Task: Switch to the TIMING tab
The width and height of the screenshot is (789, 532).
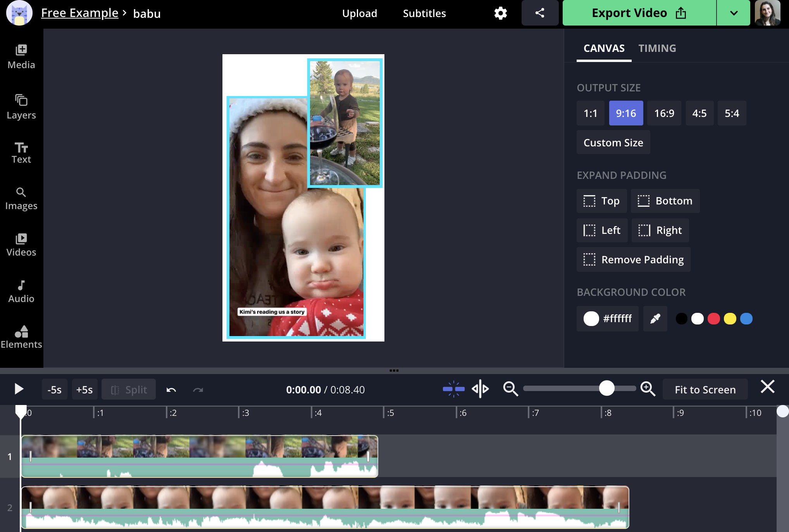Action: [657, 48]
